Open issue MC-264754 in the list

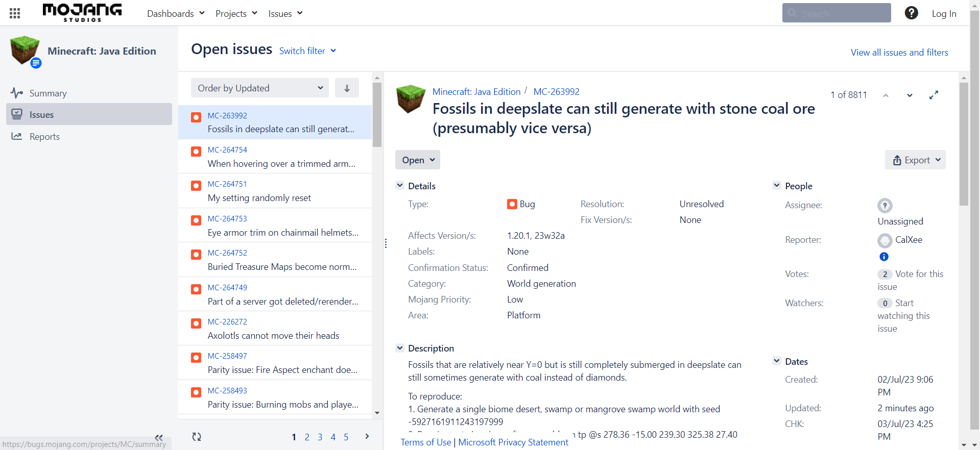pyautogui.click(x=275, y=157)
